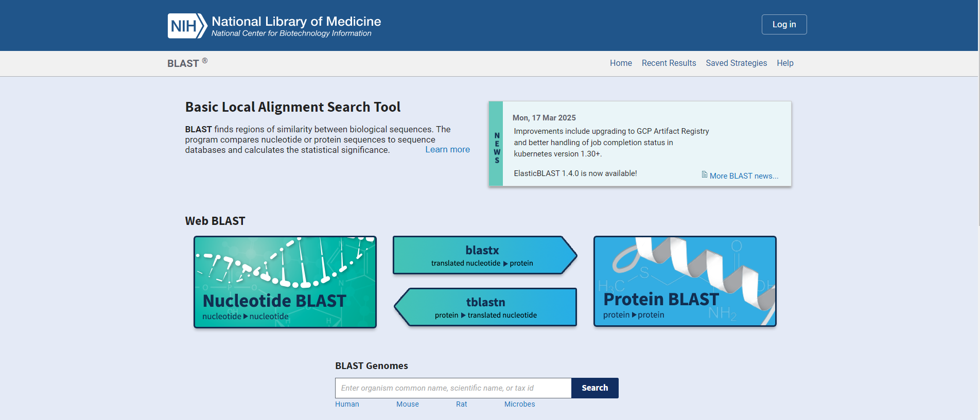Click the NIH logo icon
This screenshot has height=420, width=980.
click(187, 26)
